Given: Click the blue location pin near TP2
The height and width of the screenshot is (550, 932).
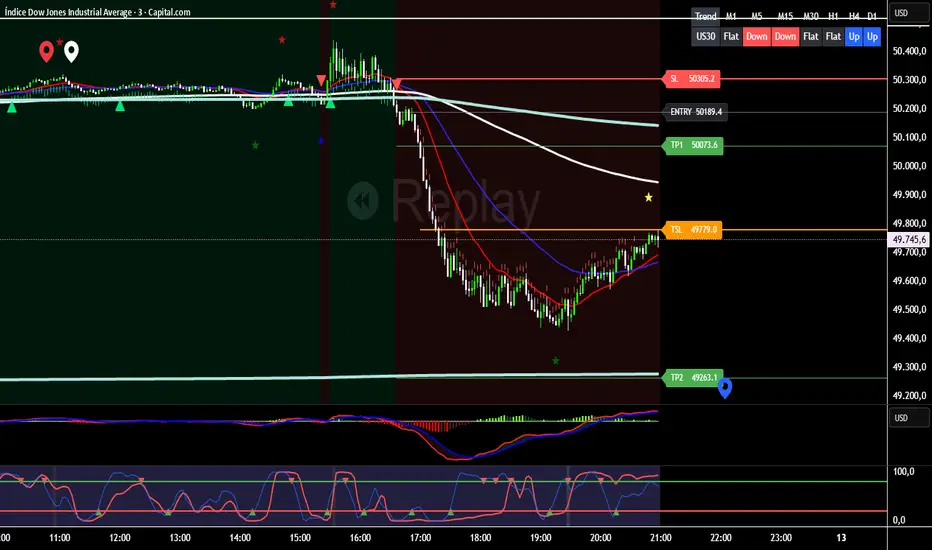Looking at the screenshot, I should [x=725, y=388].
